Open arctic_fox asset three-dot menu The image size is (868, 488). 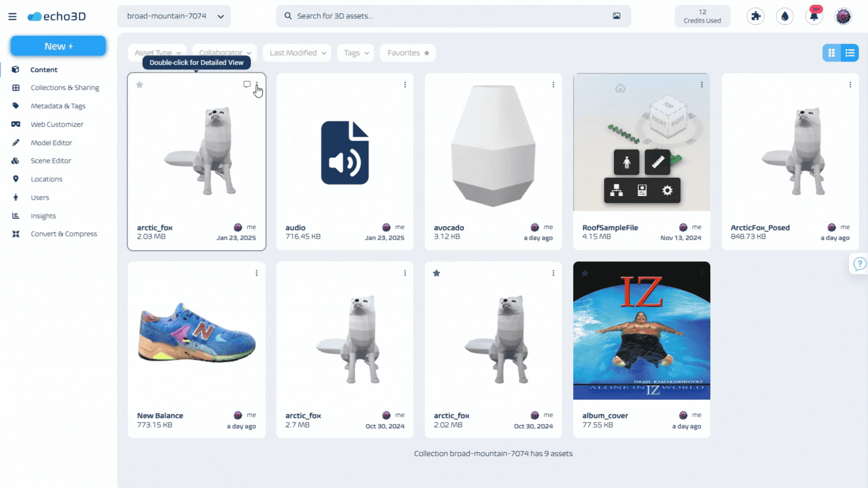256,84
